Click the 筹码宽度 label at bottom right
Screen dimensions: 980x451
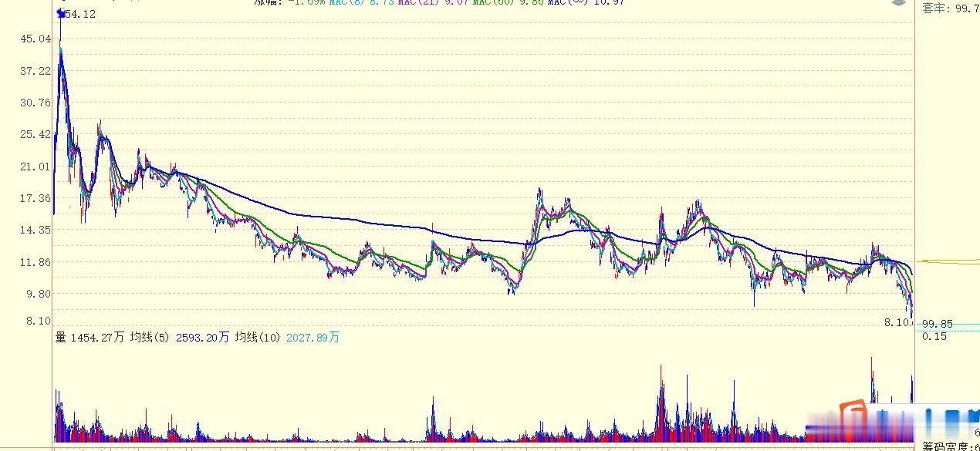[948, 446]
